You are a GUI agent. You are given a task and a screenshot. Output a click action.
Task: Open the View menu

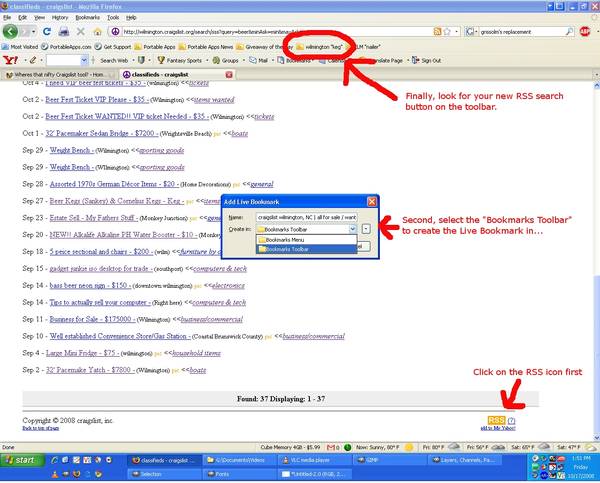tap(39, 18)
